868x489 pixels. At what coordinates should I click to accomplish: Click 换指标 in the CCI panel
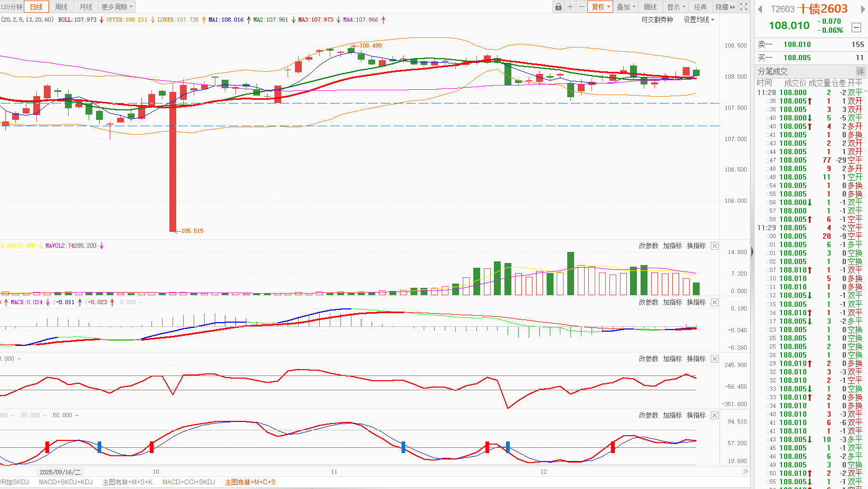coord(696,359)
